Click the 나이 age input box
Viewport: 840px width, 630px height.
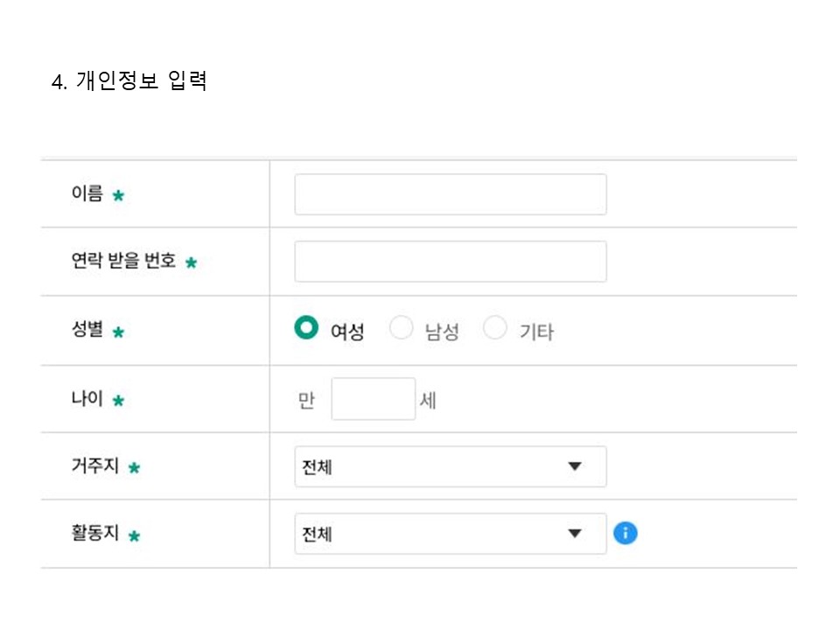coord(373,399)
